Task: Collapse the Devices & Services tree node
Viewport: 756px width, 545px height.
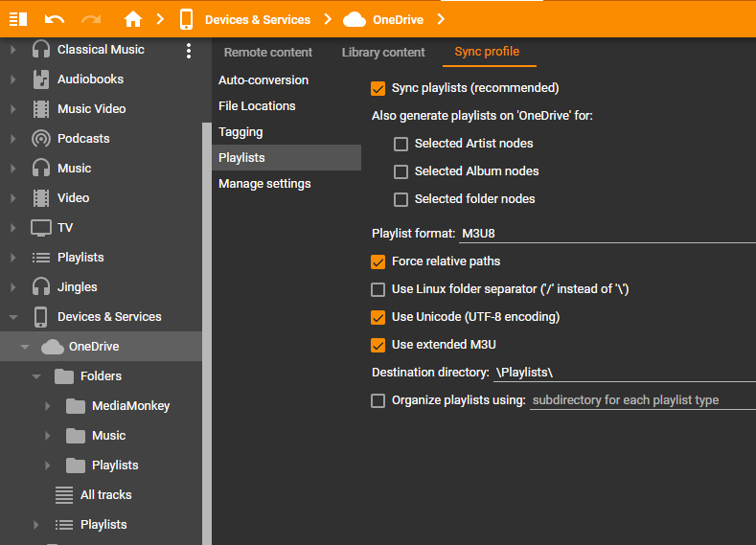Action: [x=13, y=317]
